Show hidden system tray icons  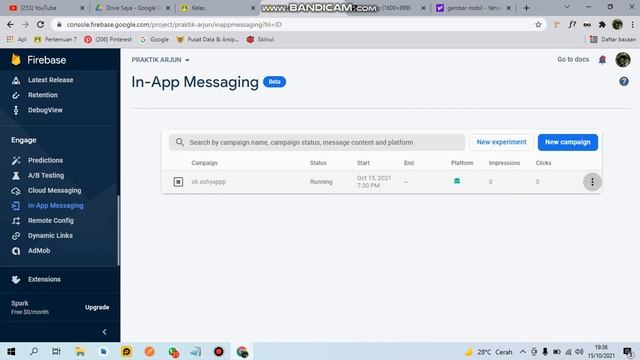523,351
